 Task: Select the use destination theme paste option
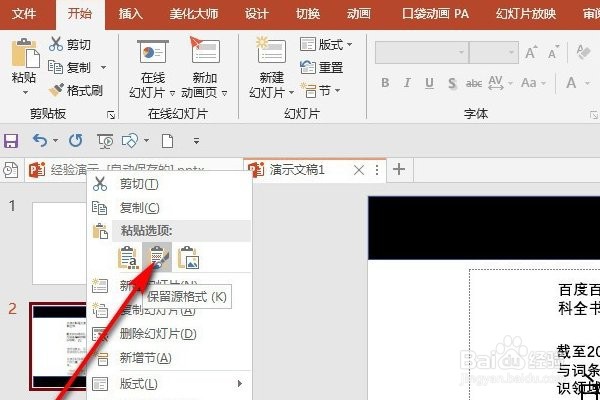click(127, 258)
